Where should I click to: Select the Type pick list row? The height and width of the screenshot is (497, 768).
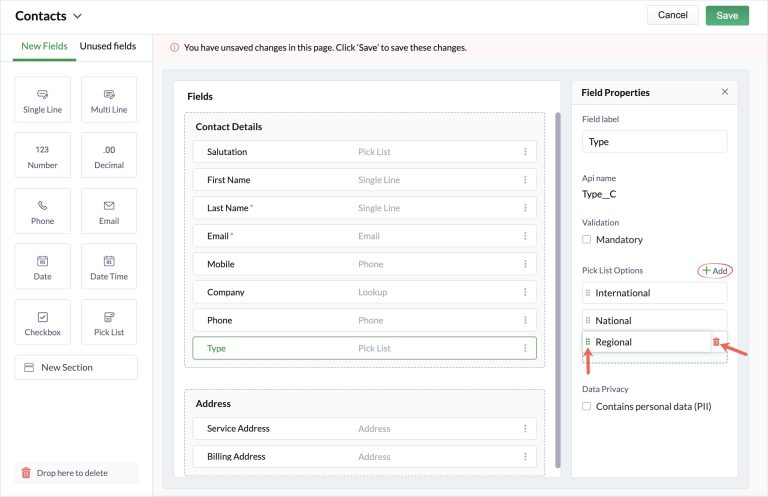364,348
